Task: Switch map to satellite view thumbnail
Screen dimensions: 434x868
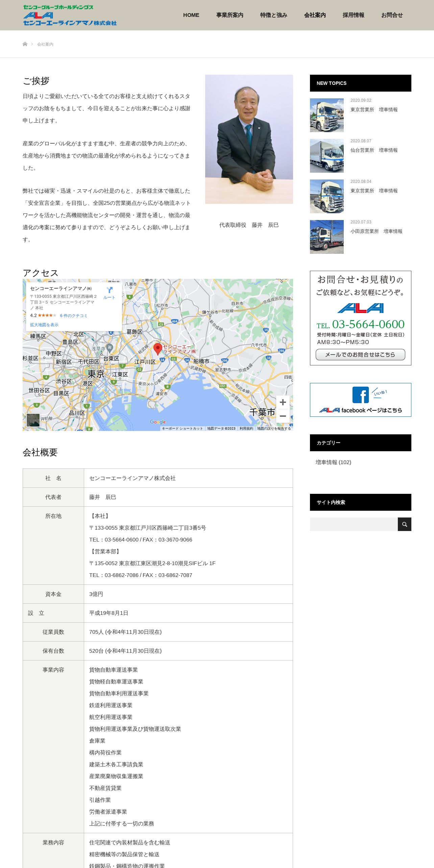Action: pyautogui.click(x=33, y=420)
